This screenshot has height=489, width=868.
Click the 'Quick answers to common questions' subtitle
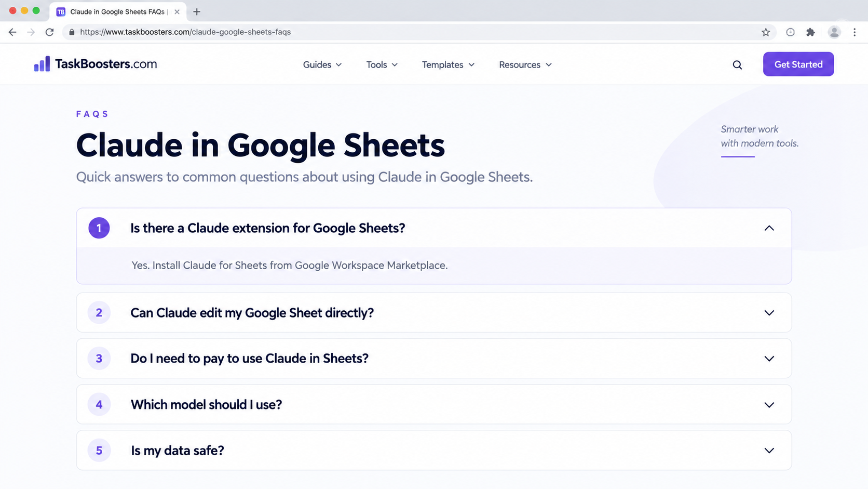(x=304, y=177)
